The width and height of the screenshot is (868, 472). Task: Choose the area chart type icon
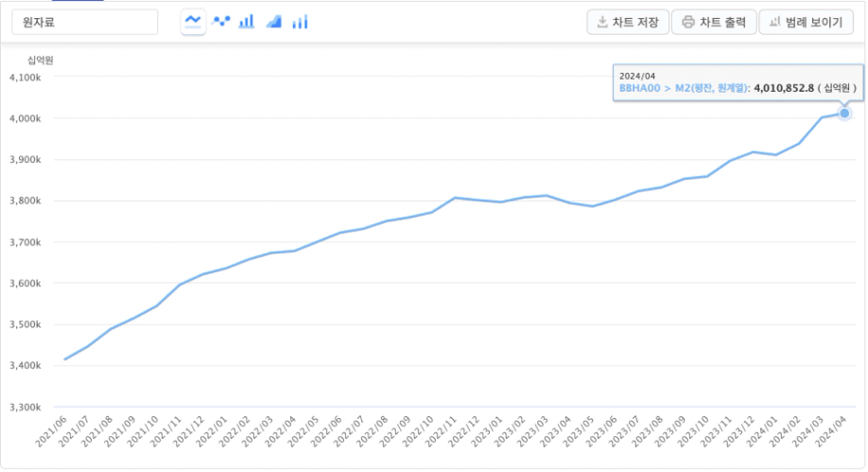point(273,21)
